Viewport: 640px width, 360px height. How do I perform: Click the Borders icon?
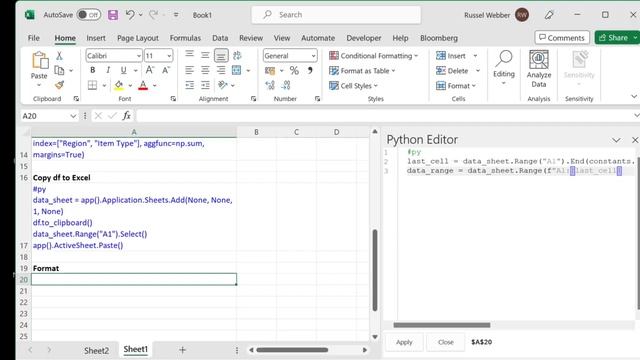click(93, 85)
